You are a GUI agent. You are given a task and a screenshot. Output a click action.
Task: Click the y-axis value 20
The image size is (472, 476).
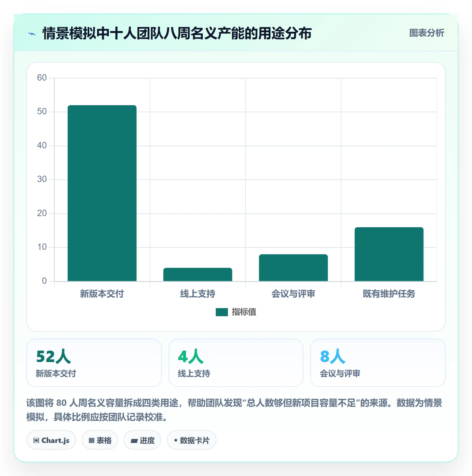click(42, 213)
